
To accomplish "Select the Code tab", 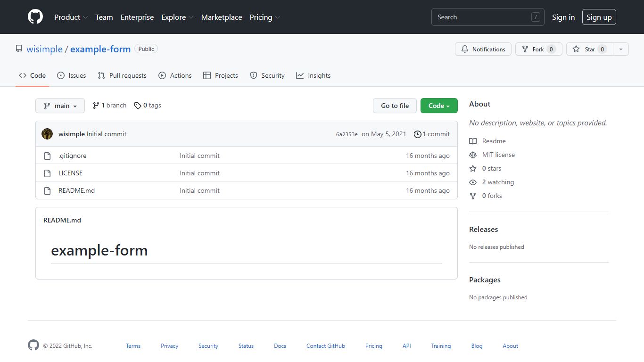I will [33, 75].
